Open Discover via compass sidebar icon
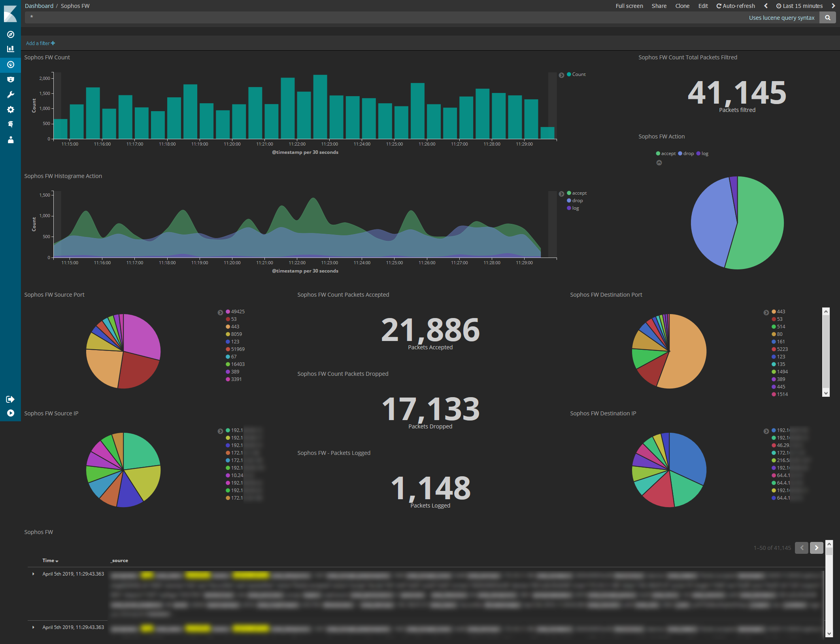This screenshot has width=840, height=644. coord(11,34)
